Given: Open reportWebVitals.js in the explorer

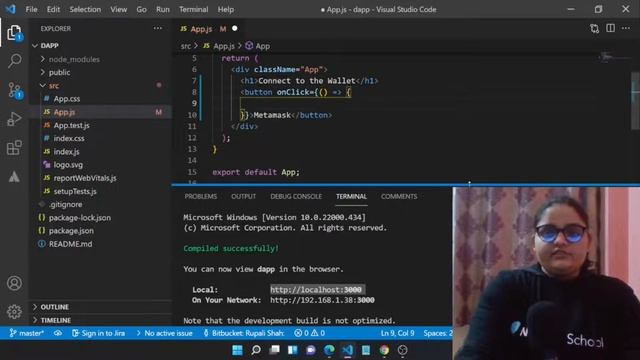Looking at the screenshot, I should click(x=85, y=178).
